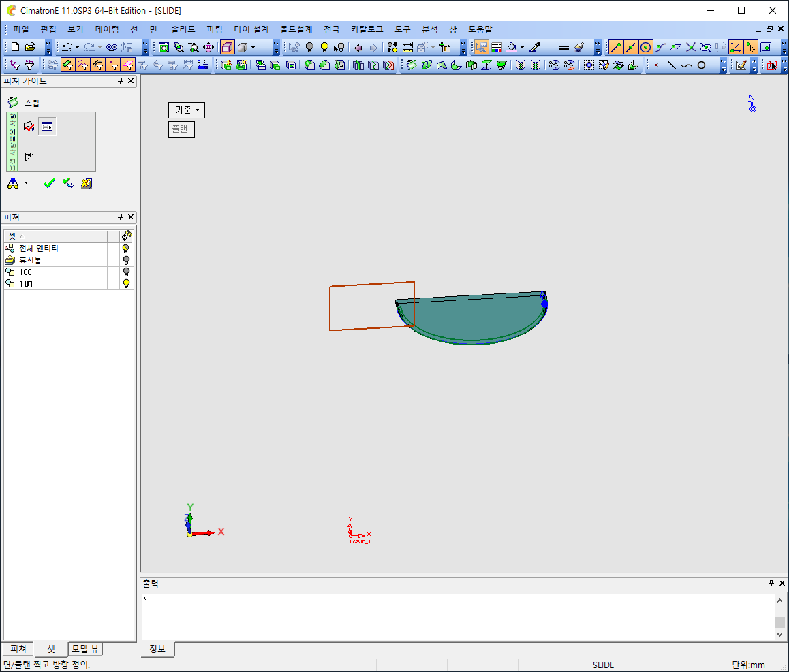
Task: Open the 카탈로그 menu
Action: click(367, 29)
